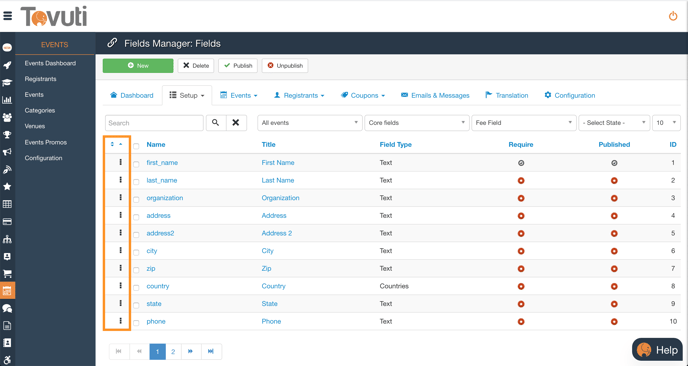Click the orange power logout icon

(x=673, y=16)
